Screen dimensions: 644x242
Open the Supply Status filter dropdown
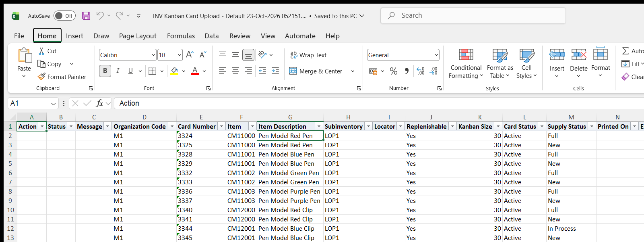pos(592,126)
